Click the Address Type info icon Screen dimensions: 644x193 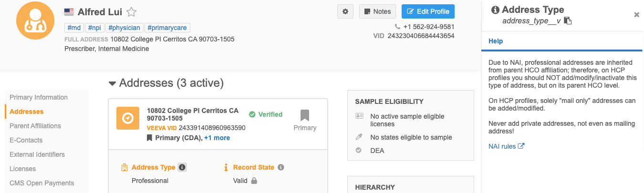point(182,167)
